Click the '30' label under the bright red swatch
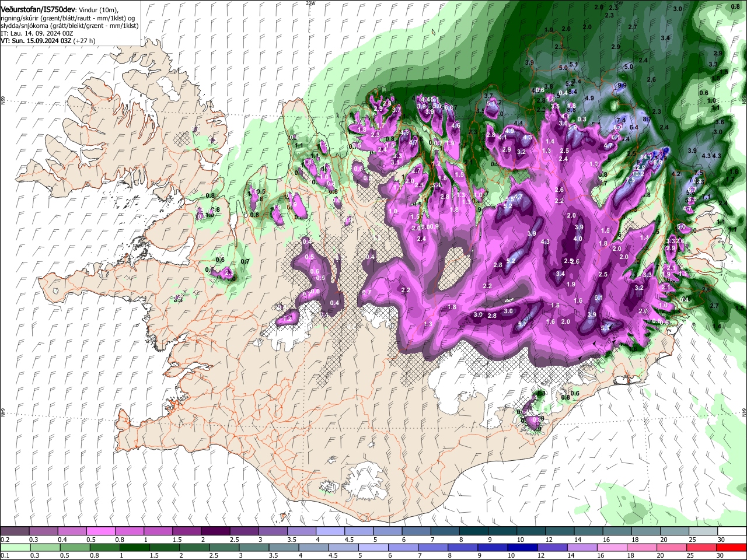The image size is (747, 560). (x=721, y=555)
